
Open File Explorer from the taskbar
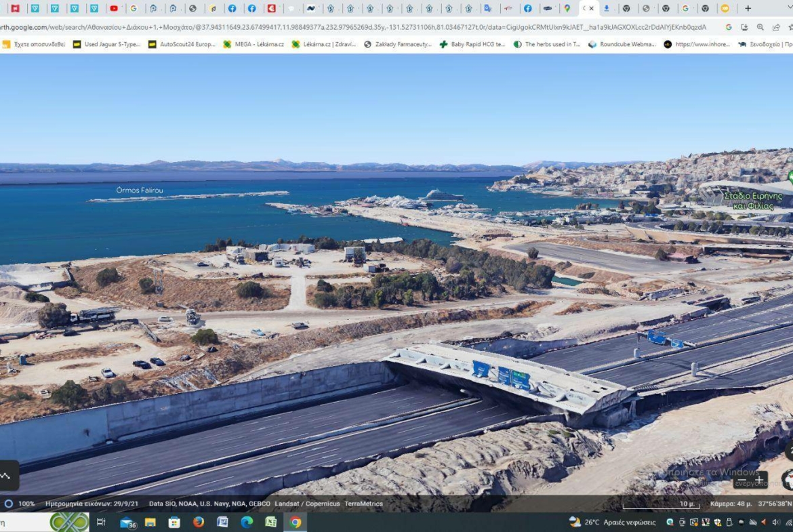coord(150,522)
